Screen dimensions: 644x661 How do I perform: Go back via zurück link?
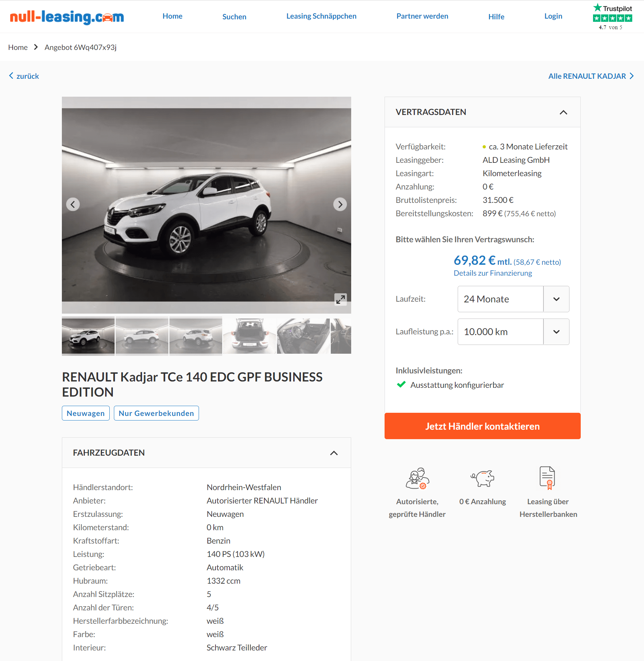click(24, 76)
